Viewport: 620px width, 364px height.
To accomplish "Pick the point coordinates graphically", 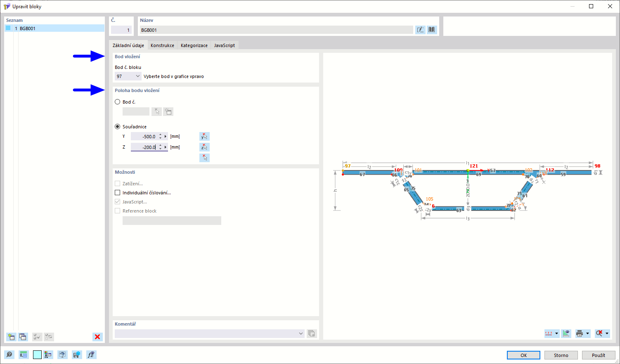I will [x=204, y=158].
